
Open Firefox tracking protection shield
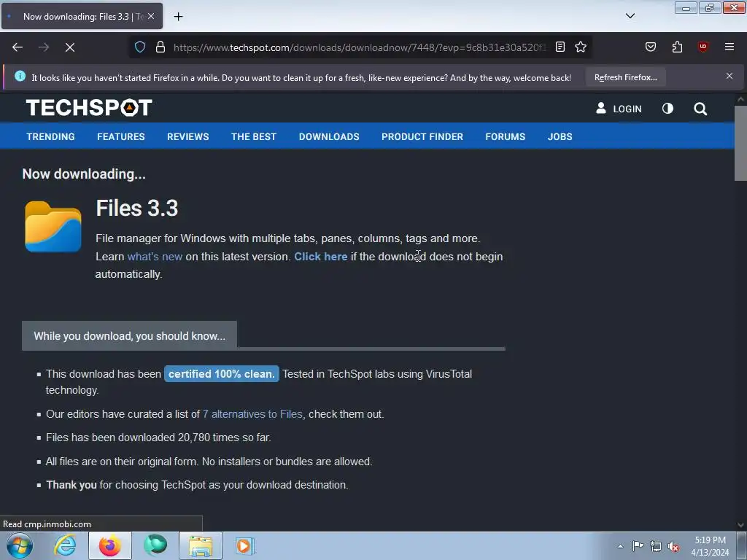(x=139, y=47)
